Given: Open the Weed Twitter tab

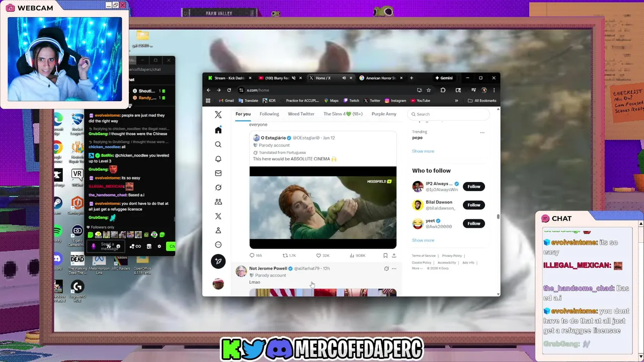Looking at the screenshot, I should 301,114.
